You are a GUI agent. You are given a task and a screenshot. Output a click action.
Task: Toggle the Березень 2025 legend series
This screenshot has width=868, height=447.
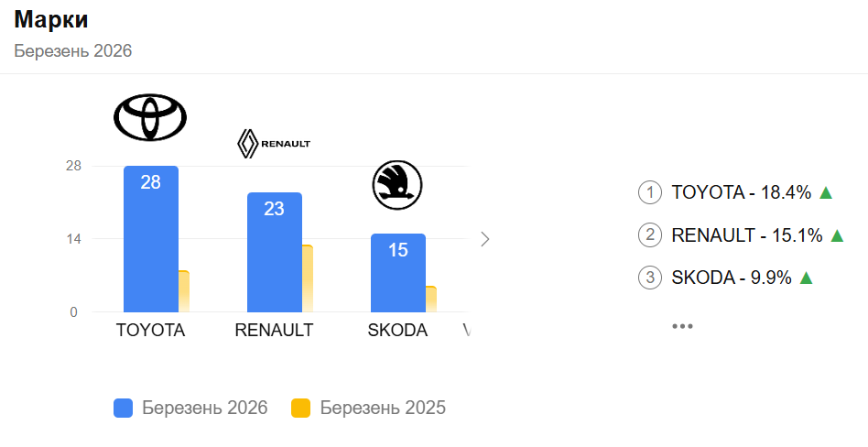pyautogui.click(x=368, y=409)
